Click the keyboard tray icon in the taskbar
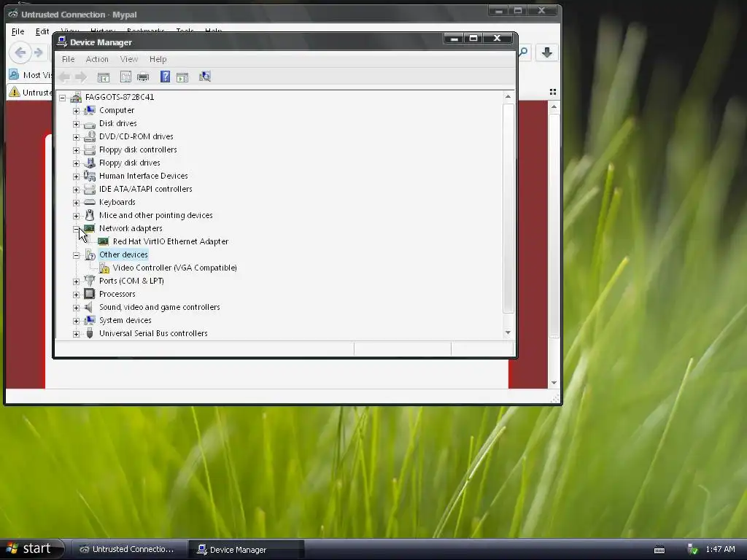747x560 pixels. pos(659,550)
